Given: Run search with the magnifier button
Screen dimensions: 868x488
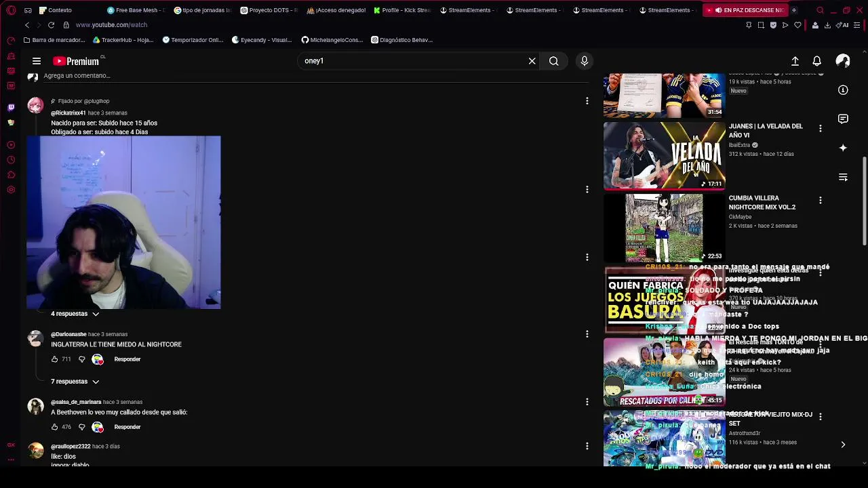Looking at the screenshot, I should (x=554, y=61).
